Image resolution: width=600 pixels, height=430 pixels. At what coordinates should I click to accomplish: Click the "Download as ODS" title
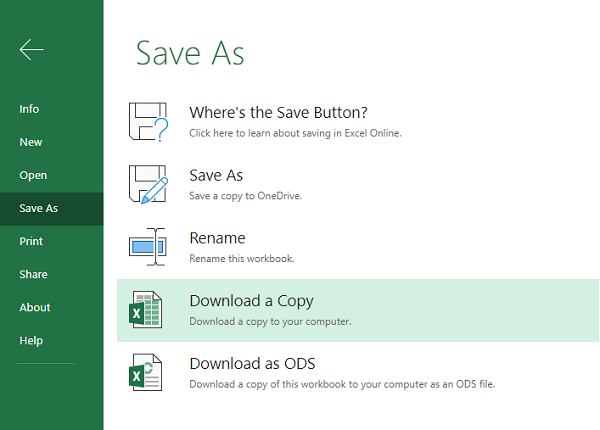252,364
